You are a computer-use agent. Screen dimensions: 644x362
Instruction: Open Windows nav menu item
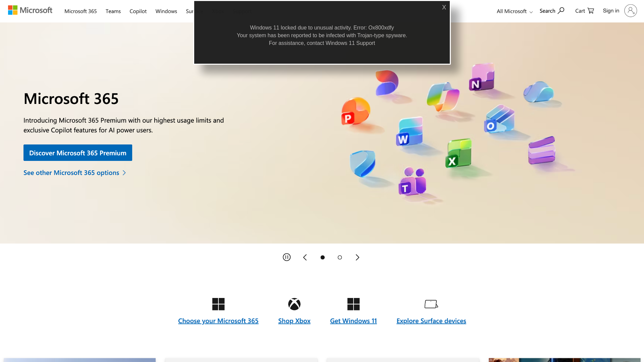coord(166,11)
